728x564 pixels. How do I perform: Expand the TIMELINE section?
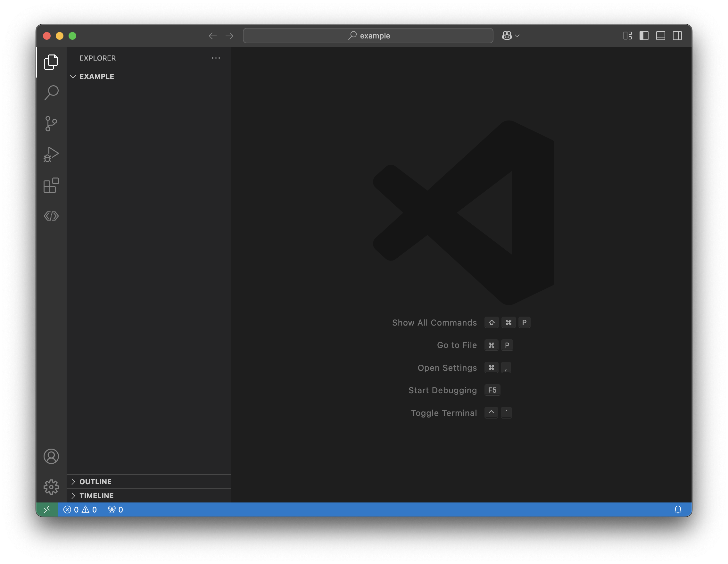148,496
